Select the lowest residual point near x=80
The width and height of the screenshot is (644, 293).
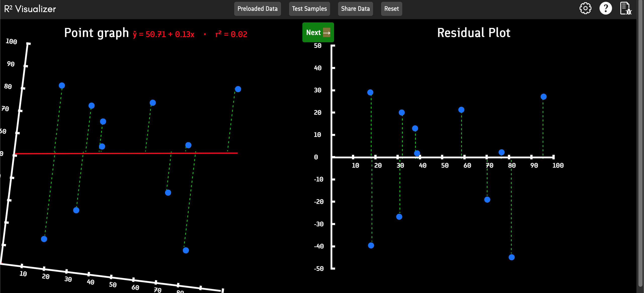(x=511, y=257)
